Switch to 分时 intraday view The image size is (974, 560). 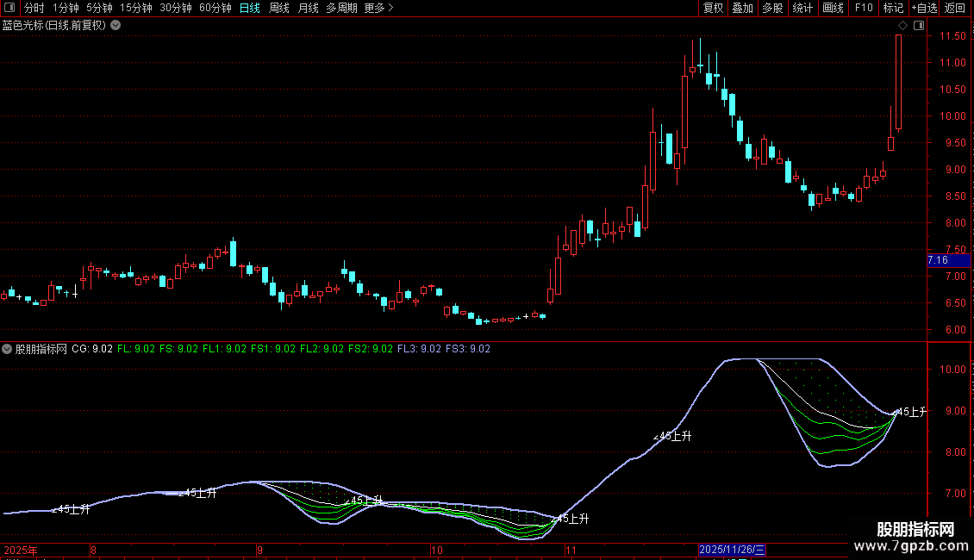(x=34, y=8)
